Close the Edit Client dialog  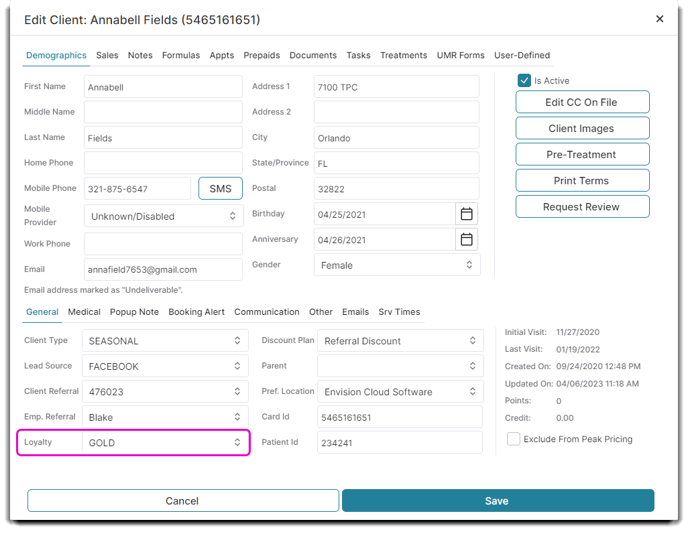(x=659, y=19)
